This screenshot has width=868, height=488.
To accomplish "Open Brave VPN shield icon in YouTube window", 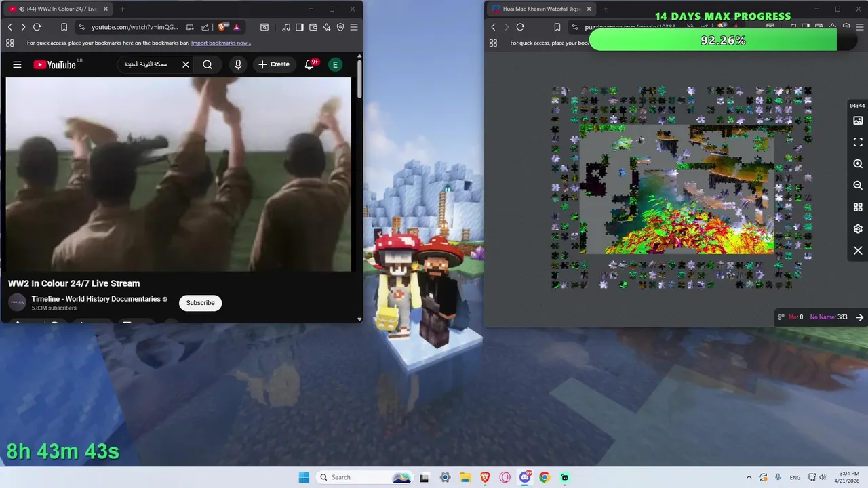I will click(x=340, y=27).
